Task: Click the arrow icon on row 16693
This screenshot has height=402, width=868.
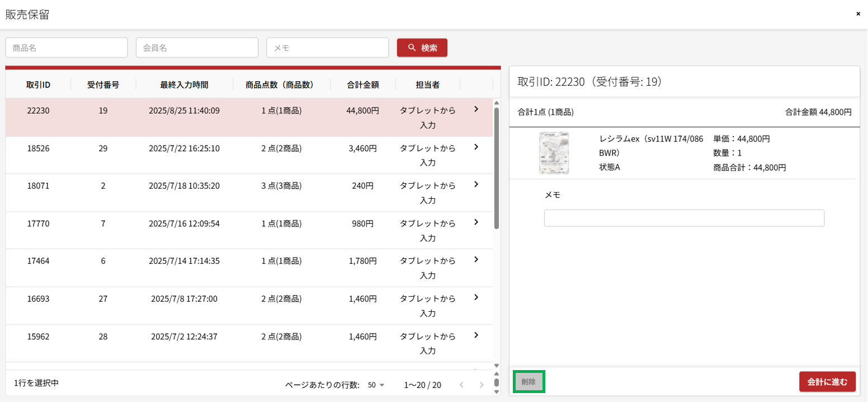Action: [476, 297]
